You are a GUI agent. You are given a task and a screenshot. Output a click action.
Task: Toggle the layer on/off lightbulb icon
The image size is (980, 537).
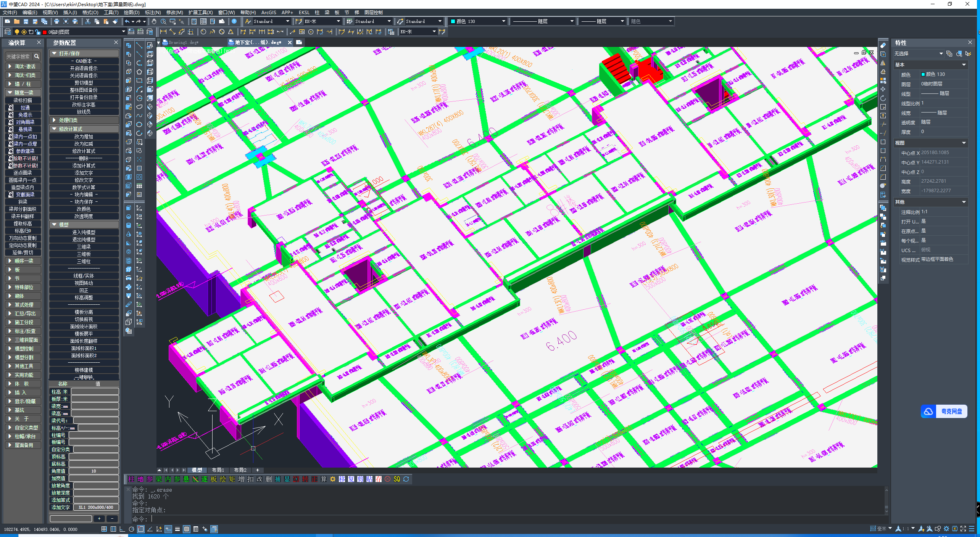(x=17, y=32)
